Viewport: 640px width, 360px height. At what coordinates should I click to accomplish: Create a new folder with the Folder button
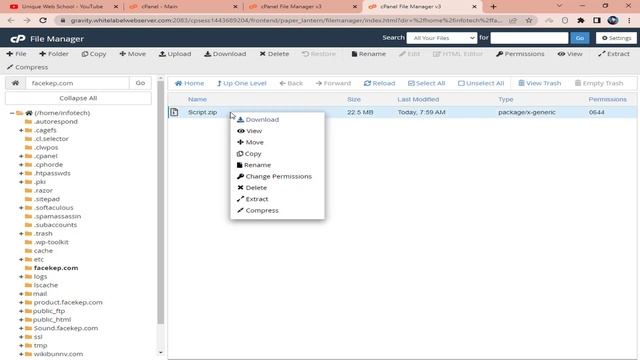pos(54,54)
